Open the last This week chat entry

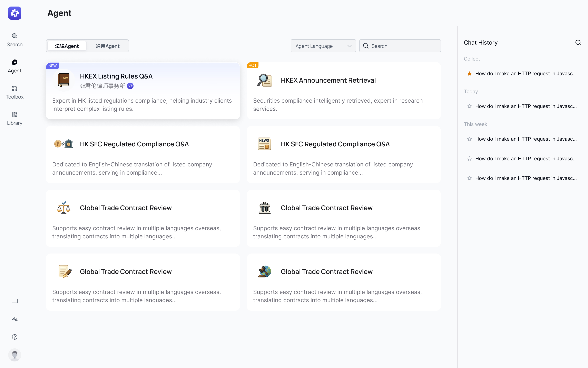(526, 178)
